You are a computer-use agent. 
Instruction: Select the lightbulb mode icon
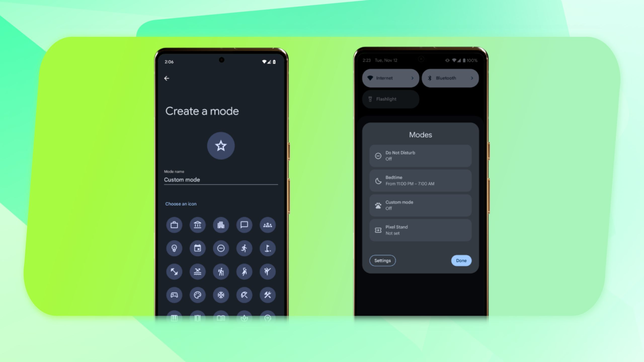[x=174, y=248]
